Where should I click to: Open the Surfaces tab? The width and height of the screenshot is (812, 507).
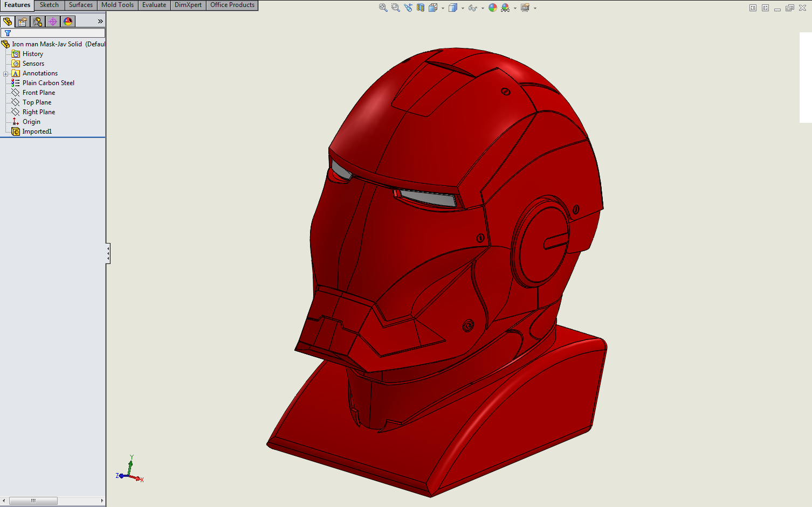point(81,5)
